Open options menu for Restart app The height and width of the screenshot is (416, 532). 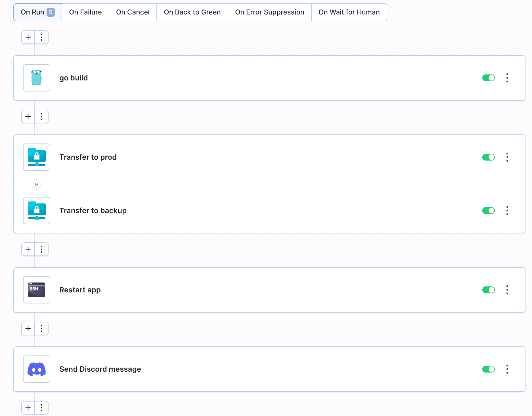point(507,290)
